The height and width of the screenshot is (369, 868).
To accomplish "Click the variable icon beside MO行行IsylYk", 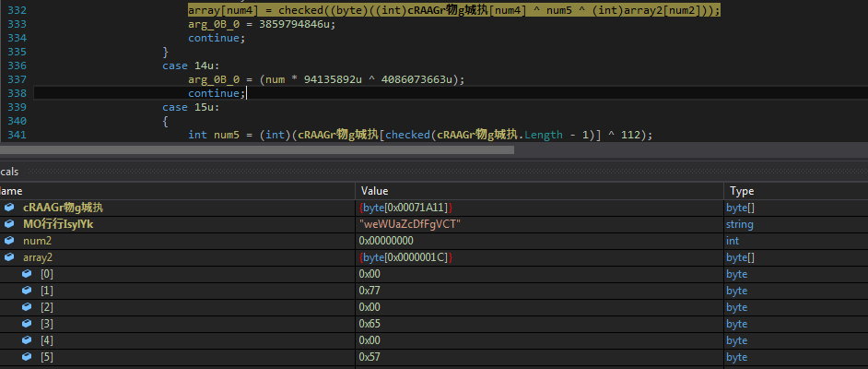I will point(9,224).
